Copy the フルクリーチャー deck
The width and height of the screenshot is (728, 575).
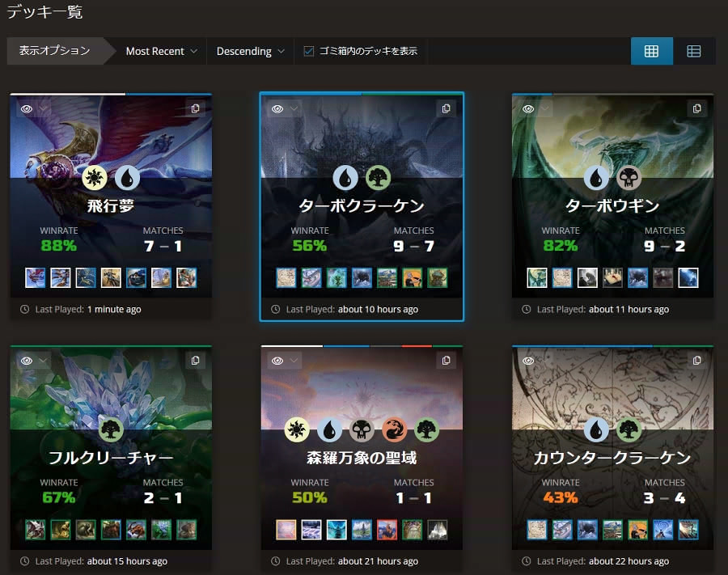(195, 361)
